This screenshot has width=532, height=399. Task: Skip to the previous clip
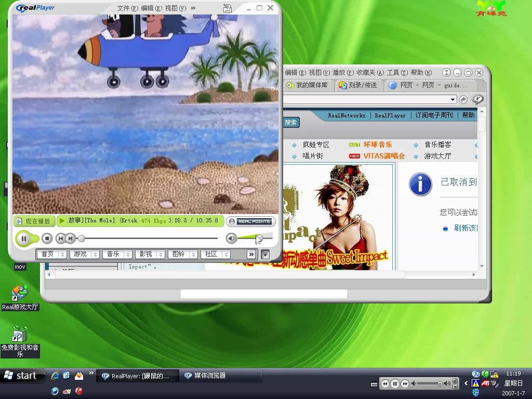click(60, 238)
